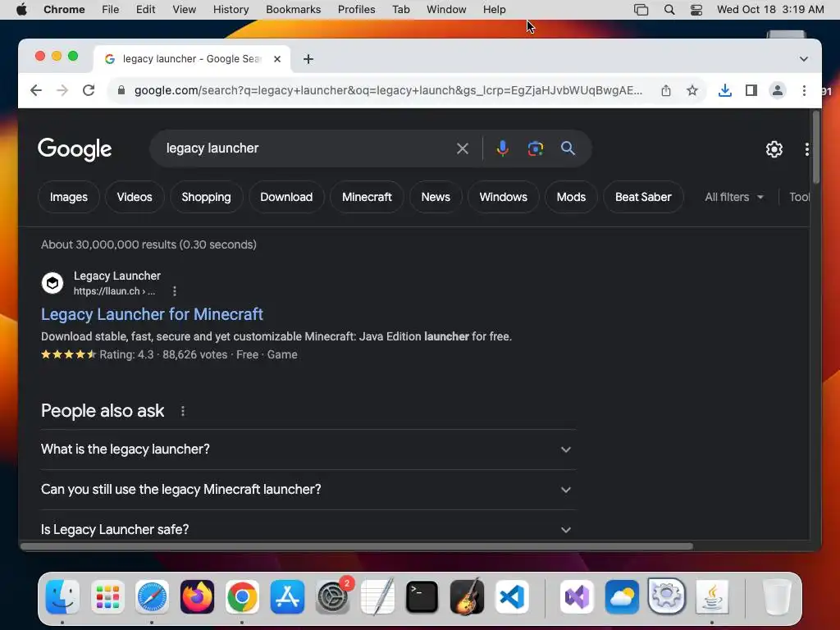Select the Windows filter chip
Image resolution: width=840 pixels, height=630 pixels.
pos(503,197)
